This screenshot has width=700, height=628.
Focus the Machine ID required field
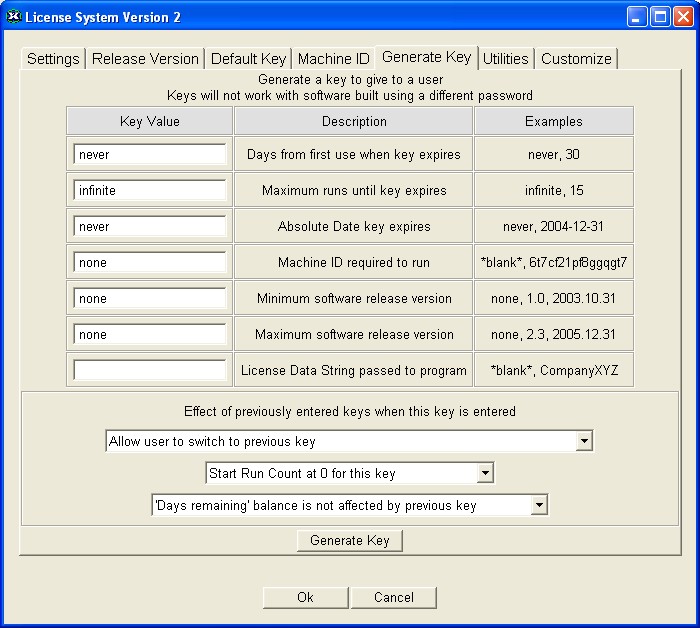(150, 262)
